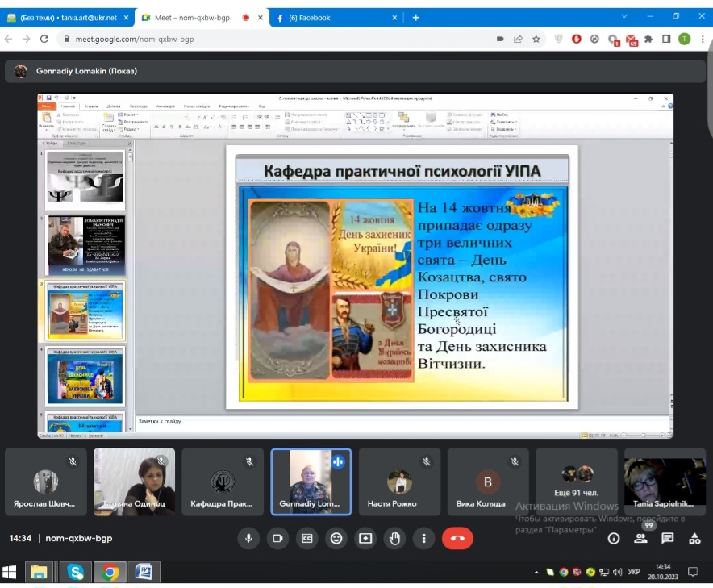Click the Дизайн tab in shared PowerPoint
The width and height of the screenshot is (713, 588).
coord(114,106)
